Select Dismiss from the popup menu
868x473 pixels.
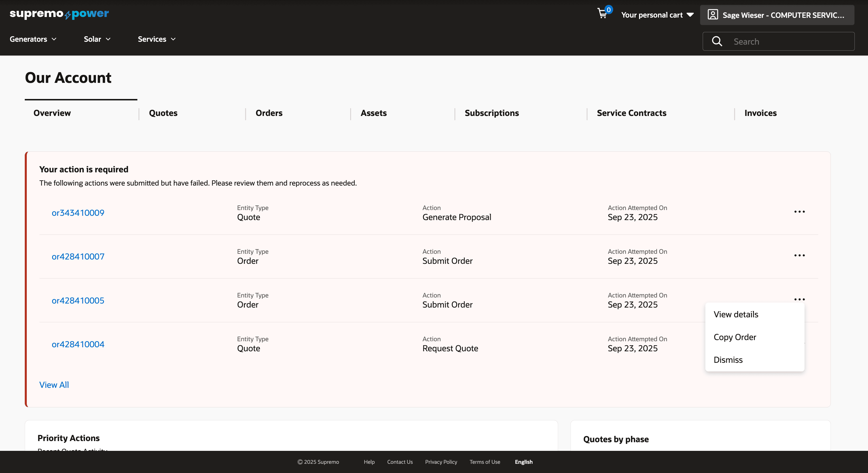[x=728, y=360]
